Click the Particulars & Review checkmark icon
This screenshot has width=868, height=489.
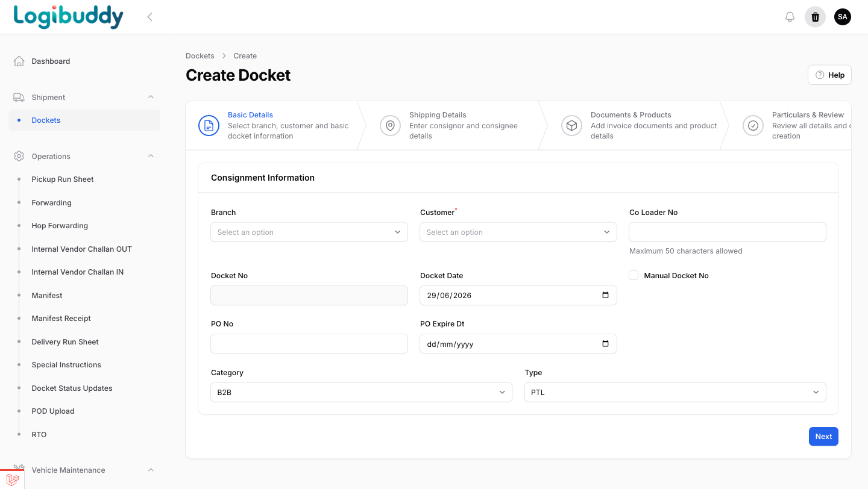click(x=753, y=125)
